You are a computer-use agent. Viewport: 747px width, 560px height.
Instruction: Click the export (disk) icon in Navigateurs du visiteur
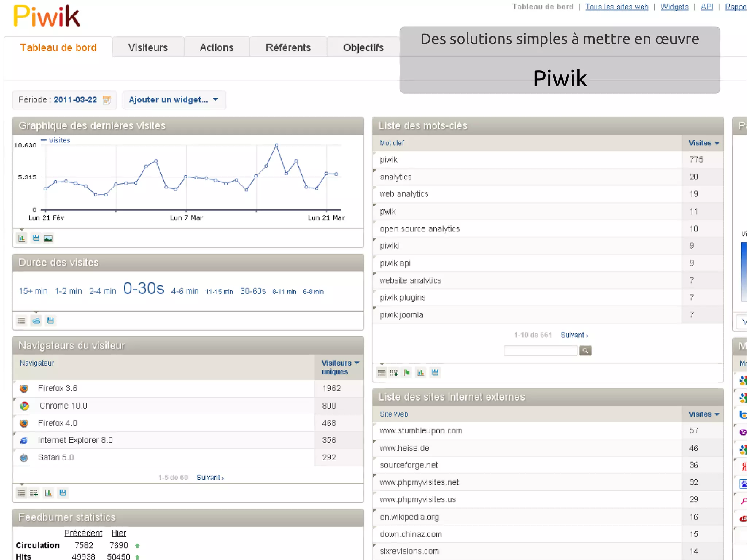(x=63, y=493)
